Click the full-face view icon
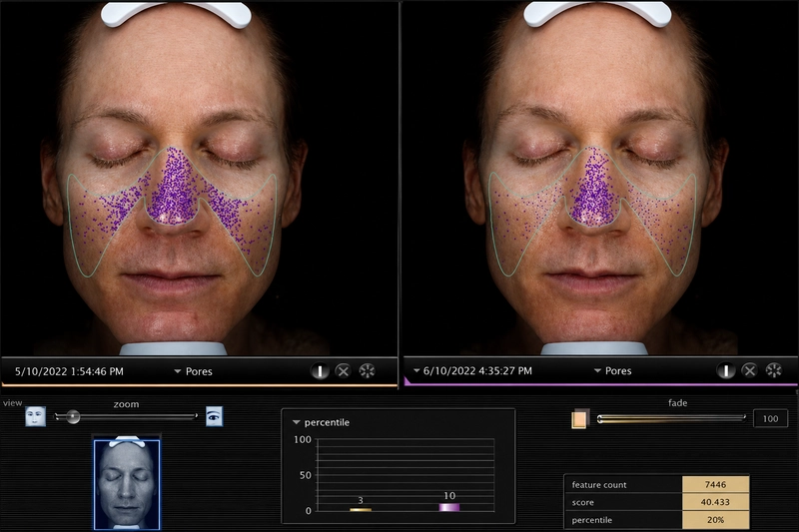The width and height of the screenshot is (799, 532). pyautogui.click(x=36, y=416)
